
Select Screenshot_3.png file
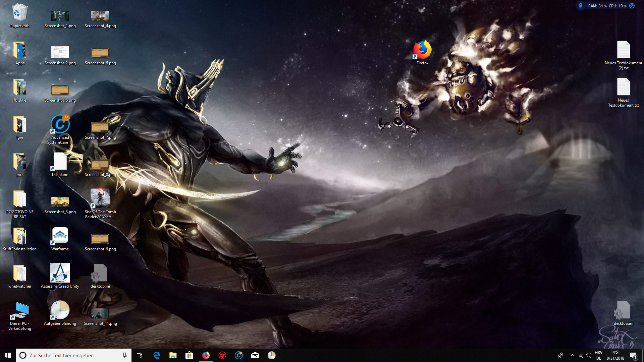tap(60, 205)
